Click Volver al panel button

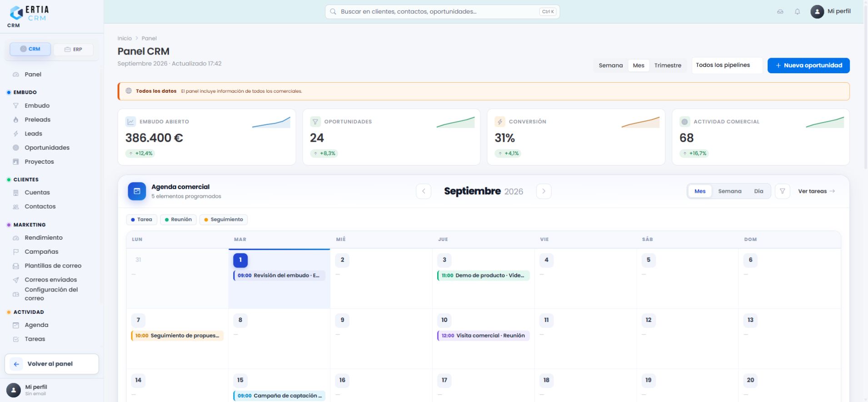[52, 364]
